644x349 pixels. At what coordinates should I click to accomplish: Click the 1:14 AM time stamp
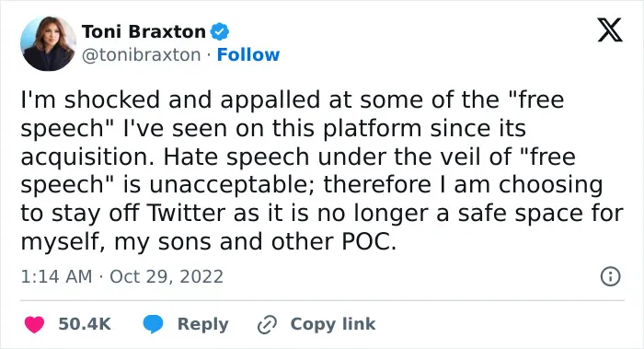click(56, 276)
